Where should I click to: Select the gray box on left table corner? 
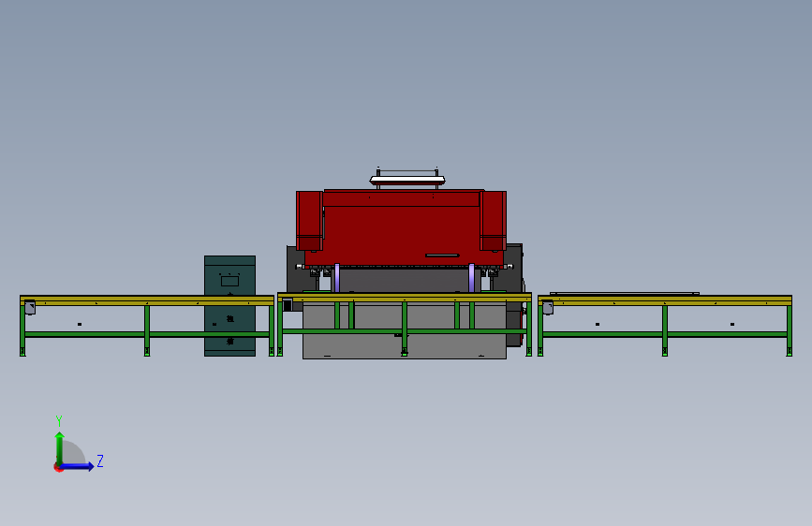point(30,308)
